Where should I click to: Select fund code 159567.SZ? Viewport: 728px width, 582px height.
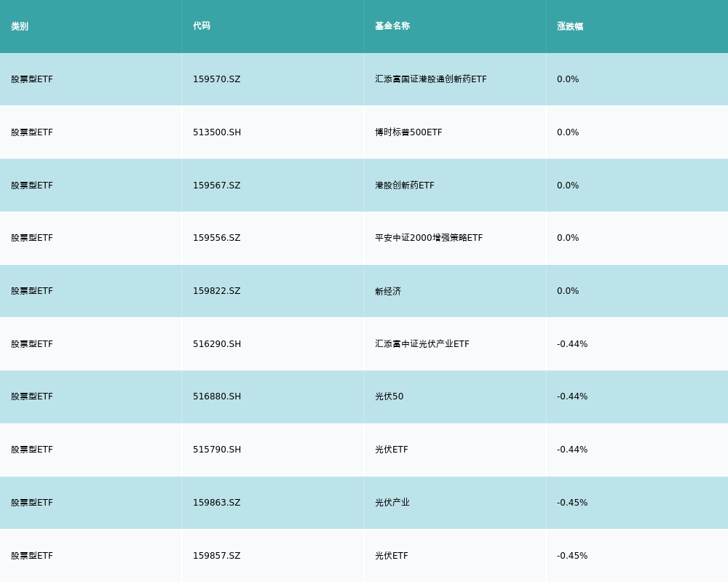pos(217,186)
